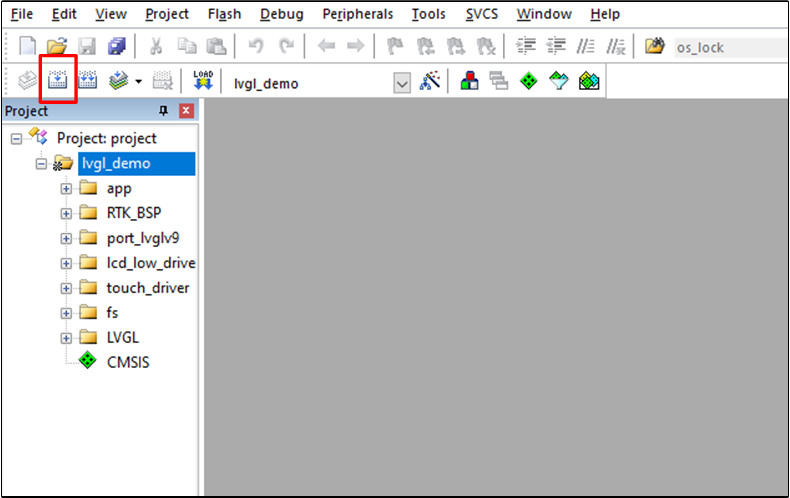This screenshot has height=498, width=790.
Task: Pin the Project panel
Action: [163, 110]
